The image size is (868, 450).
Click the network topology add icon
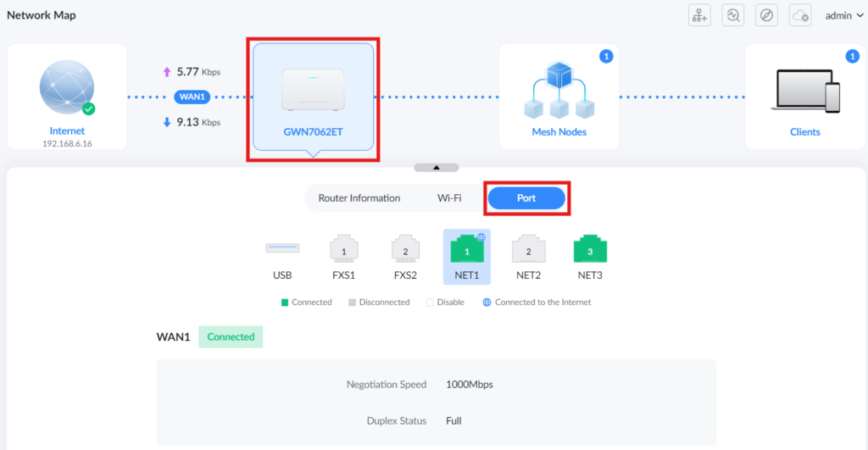pos(699,15)
